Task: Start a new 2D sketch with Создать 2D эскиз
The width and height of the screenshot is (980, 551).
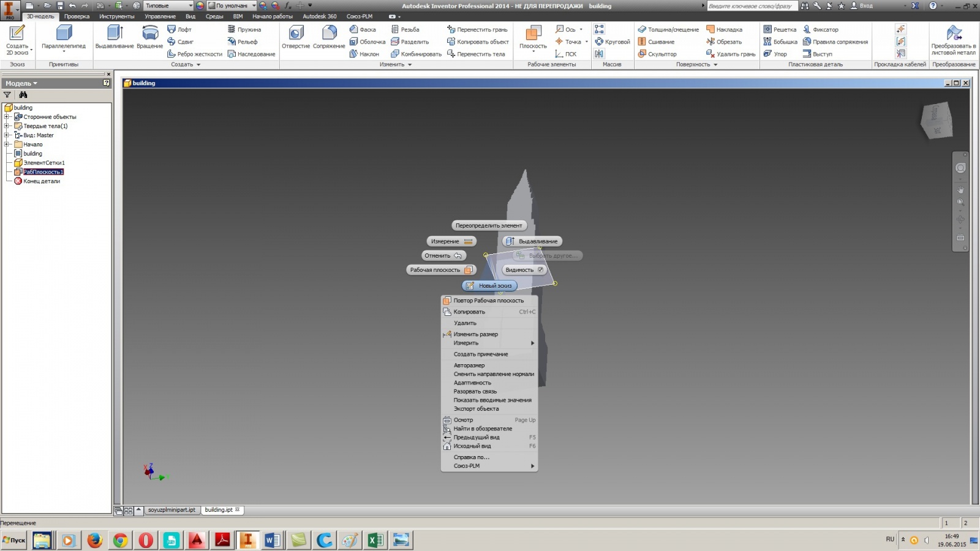Action: [17, 40]
